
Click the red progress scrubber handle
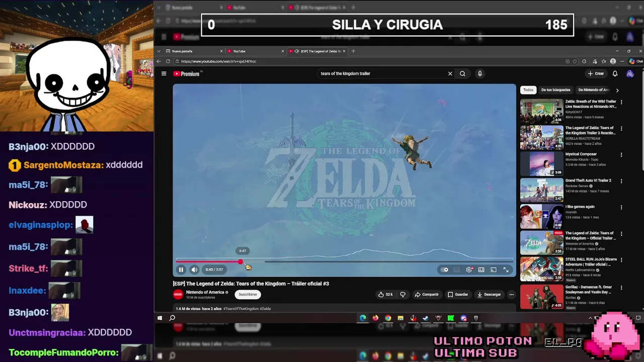click(240, 261)
